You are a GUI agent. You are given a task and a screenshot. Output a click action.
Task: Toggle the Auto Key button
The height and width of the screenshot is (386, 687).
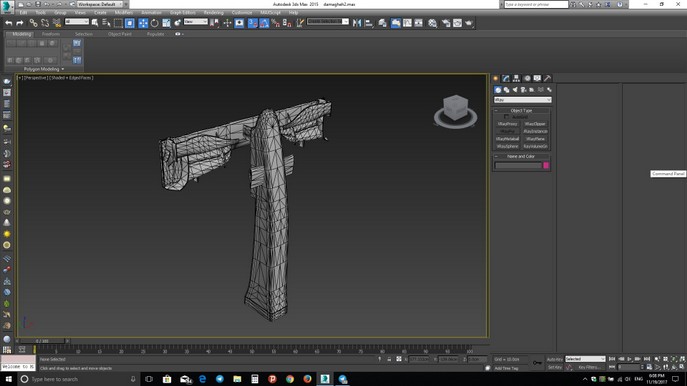click(555, 359)
